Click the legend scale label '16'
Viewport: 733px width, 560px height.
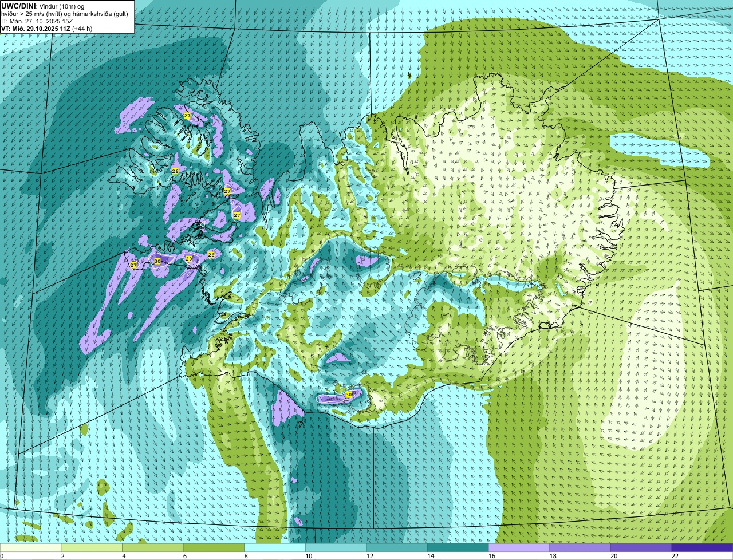tap(492, 556)
